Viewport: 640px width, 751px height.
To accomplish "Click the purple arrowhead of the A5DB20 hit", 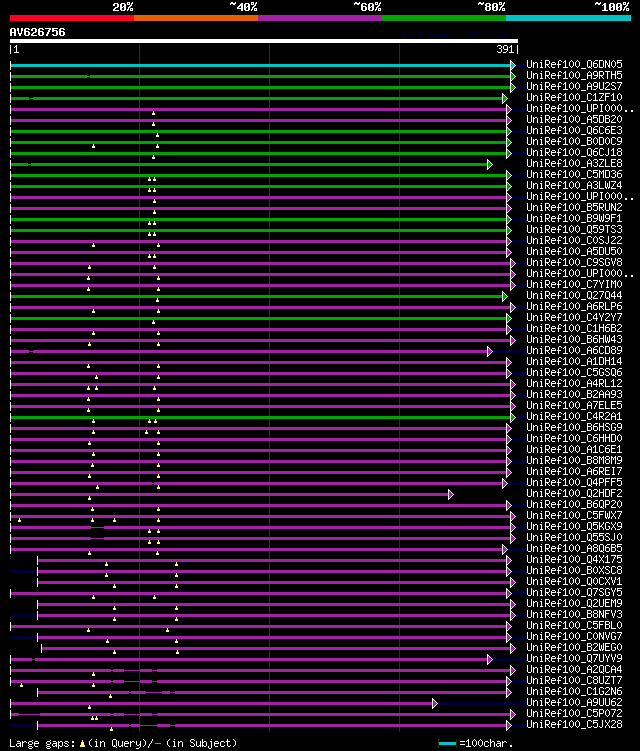I will [509, 120].
